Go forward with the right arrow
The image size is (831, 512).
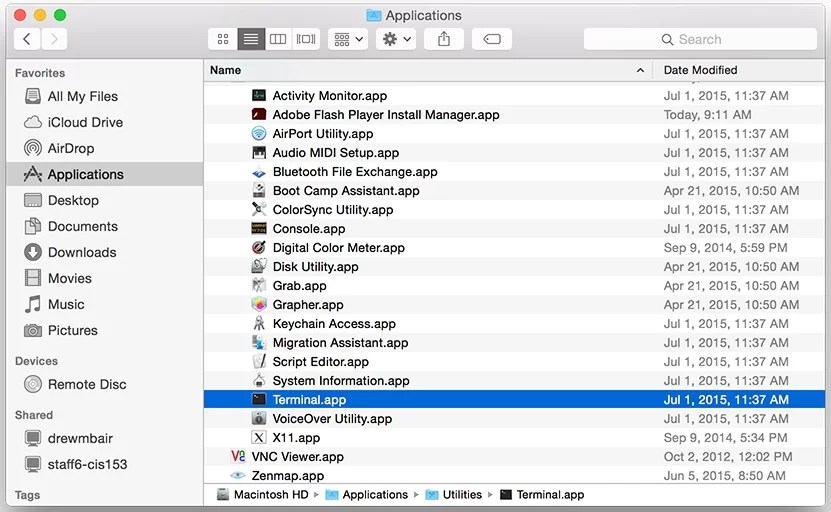[54, 39]
